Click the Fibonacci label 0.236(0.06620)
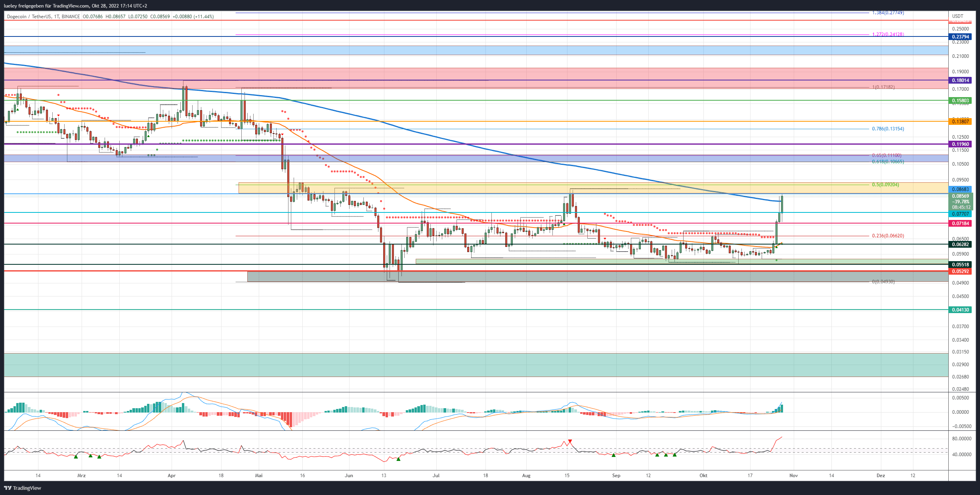Viewport: 980px width, 495px height. [x=888, y=236]
